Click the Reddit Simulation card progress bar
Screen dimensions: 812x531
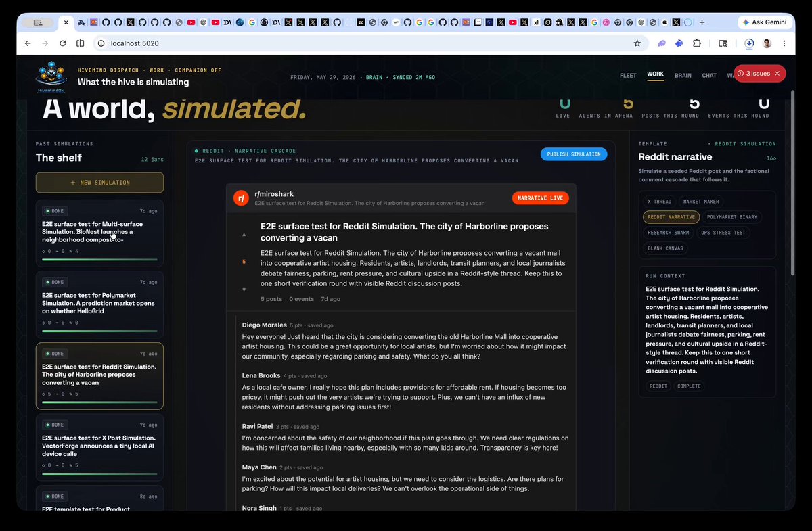point(99,402)
